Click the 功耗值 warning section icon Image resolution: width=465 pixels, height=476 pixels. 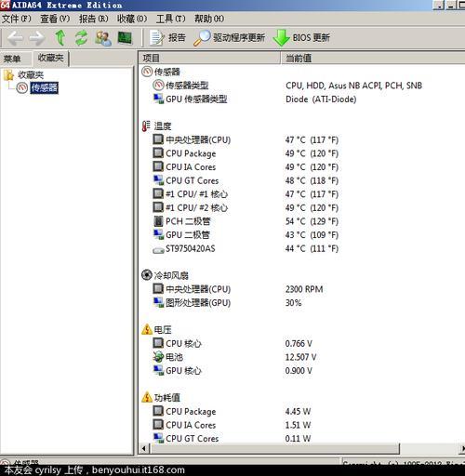(147, 397)
